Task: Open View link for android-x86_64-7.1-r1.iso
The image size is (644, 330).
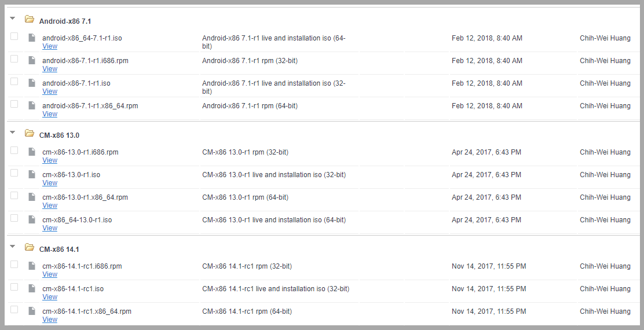Action: pos(50,46)
